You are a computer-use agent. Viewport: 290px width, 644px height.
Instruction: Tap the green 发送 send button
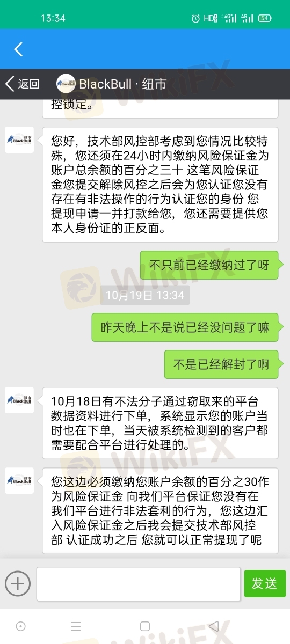click(265, 583)
